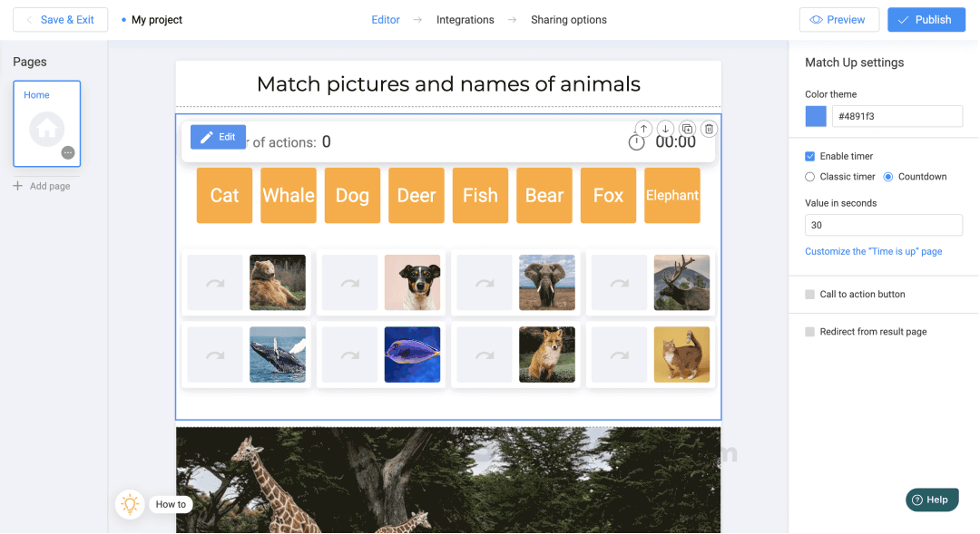980x534 pixels.
Task: Publish the project
Action: click(x=926, y=19)
